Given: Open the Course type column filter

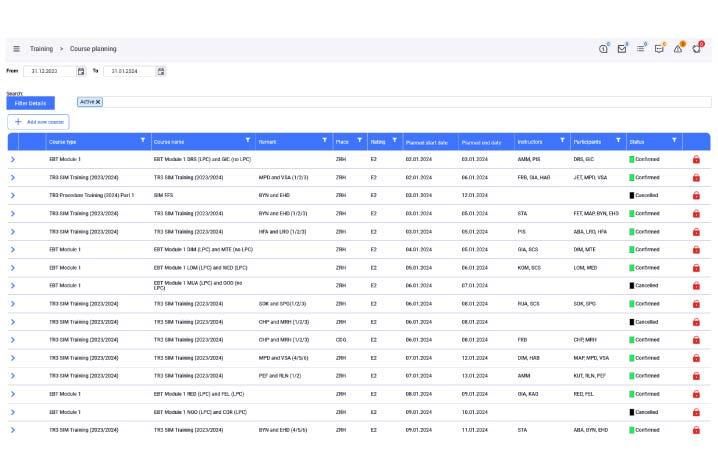Looking at the screenshot, I should tap(143, 141).
